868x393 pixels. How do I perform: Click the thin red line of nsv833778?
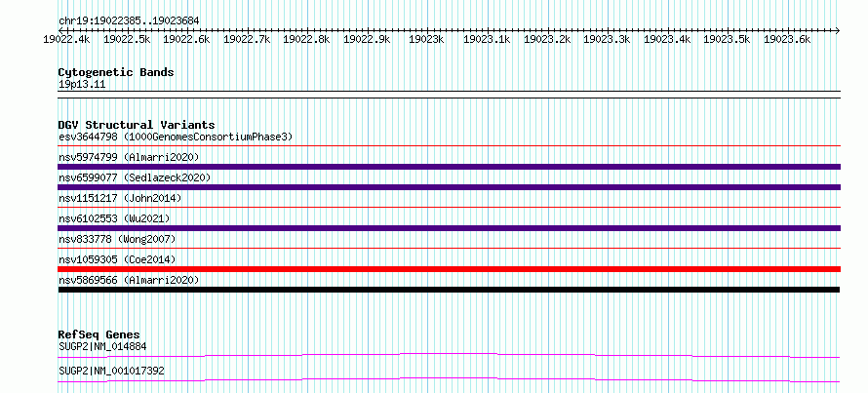449,249
